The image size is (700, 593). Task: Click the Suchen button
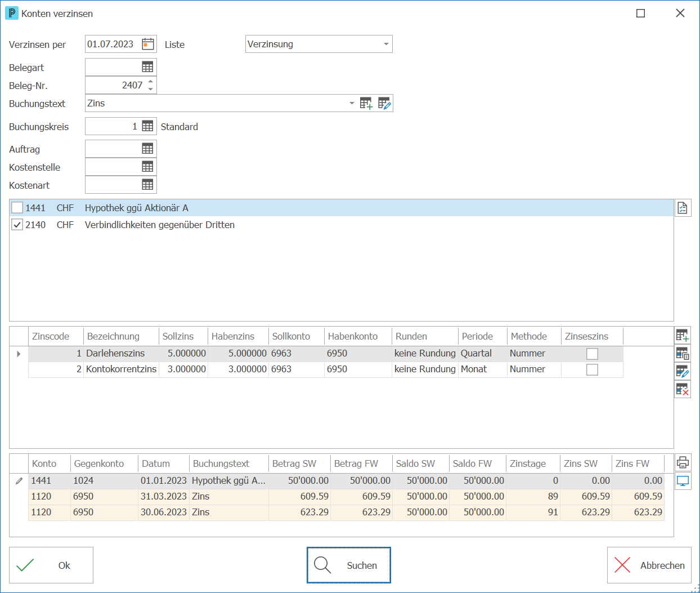(349, 565)
